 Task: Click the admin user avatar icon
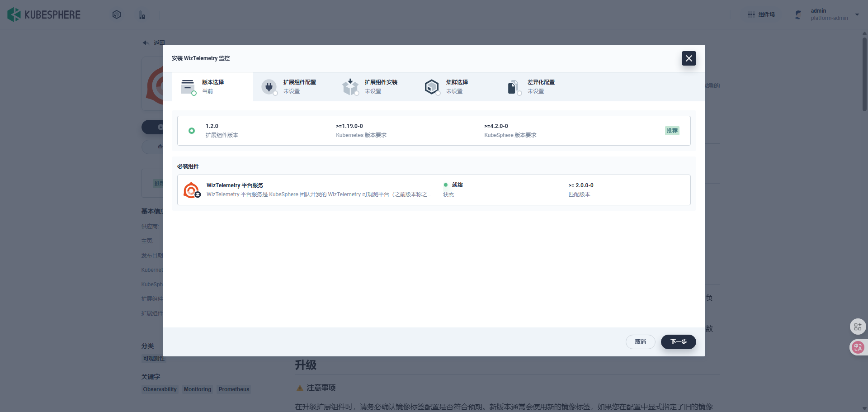coord(798,15)
